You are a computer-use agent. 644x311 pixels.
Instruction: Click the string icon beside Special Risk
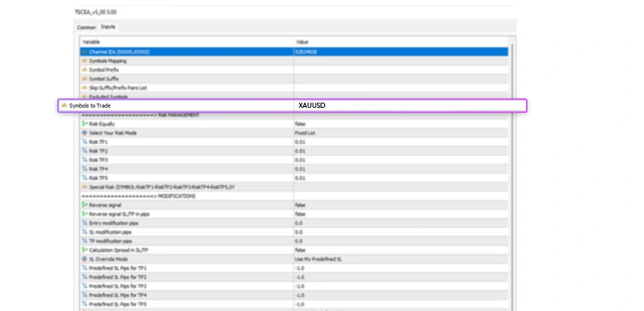pos(85,187)
